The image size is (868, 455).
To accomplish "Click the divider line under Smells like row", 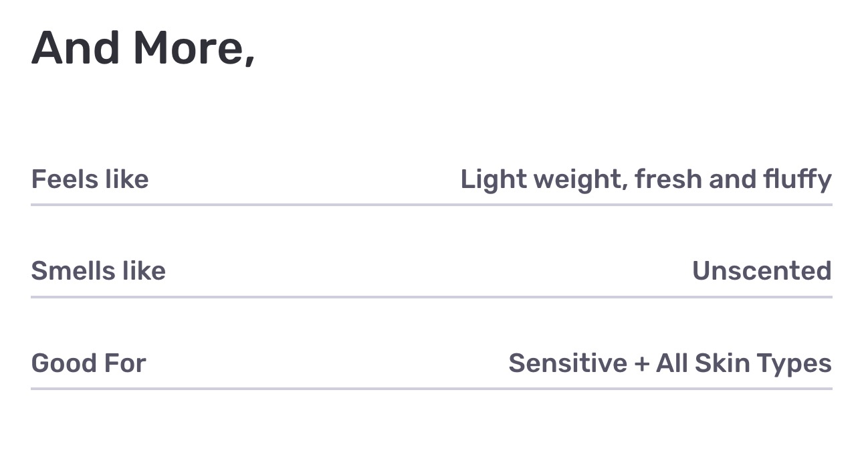I will click(431, 296).
